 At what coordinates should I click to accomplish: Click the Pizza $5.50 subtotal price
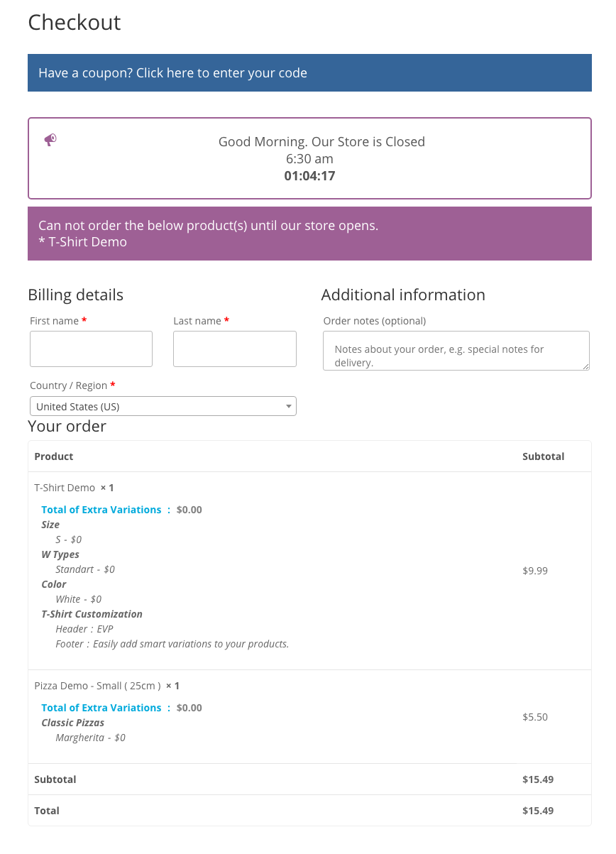tap(535, 717)
